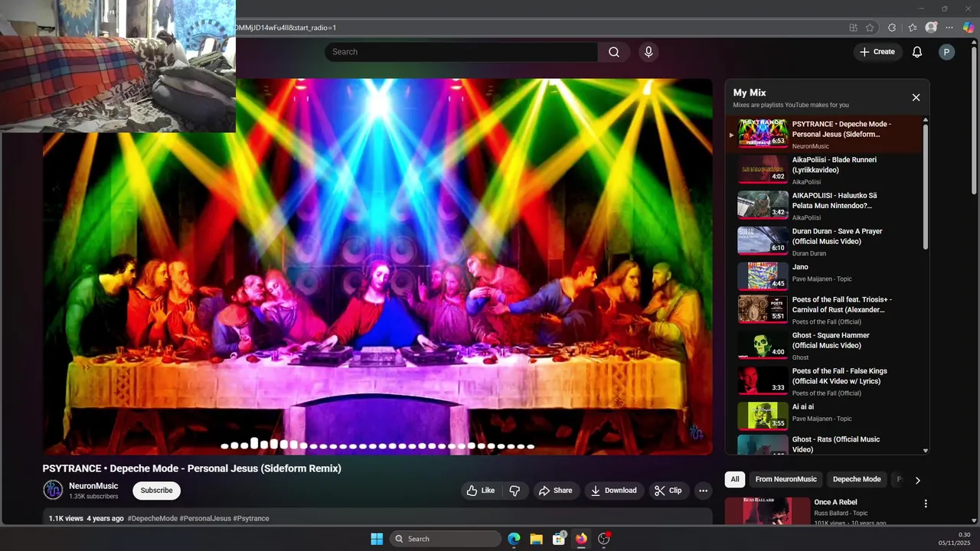Click video title PSYTRANCE Depeche Mode heading
The image size is (980, 551).
[192, 468]
